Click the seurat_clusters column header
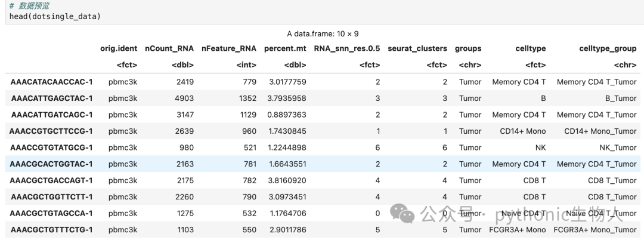Viewport: 644px width, 240px height. coord(417,48)
